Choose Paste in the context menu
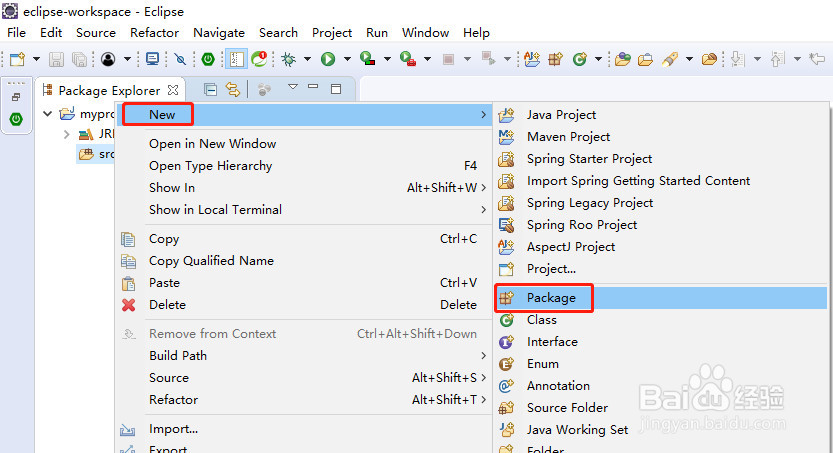 point(304,283)
